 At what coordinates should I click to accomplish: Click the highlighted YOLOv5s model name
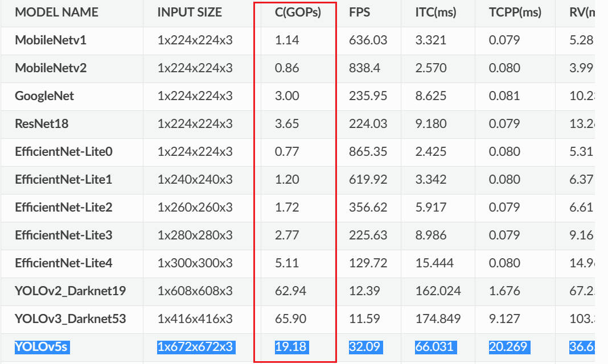[x=42, y=346]
